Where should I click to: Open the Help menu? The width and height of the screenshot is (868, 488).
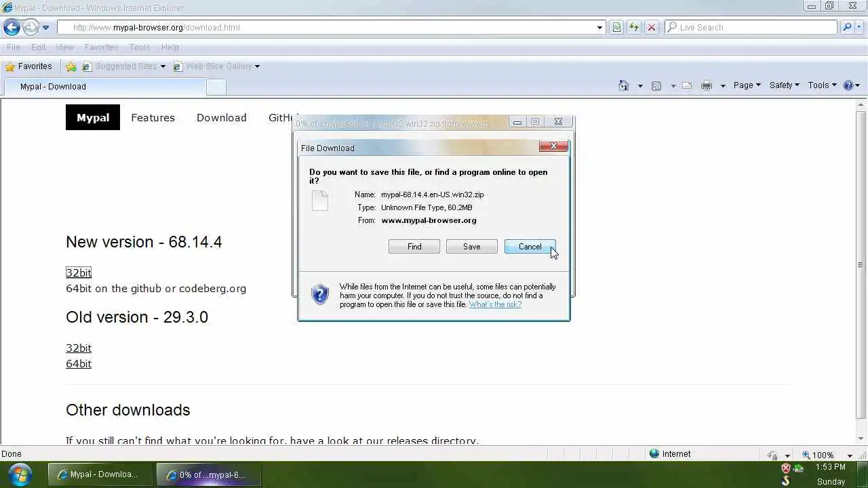(x=170, y=47)
